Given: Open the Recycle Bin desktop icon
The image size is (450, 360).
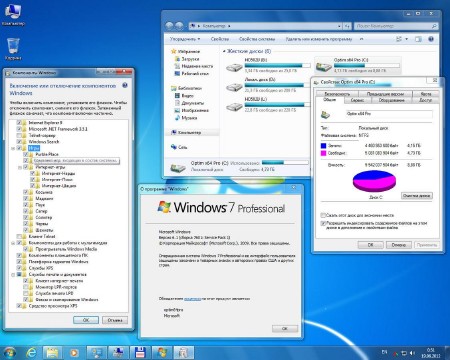Looking at the screenshot, I should (13, 49).
